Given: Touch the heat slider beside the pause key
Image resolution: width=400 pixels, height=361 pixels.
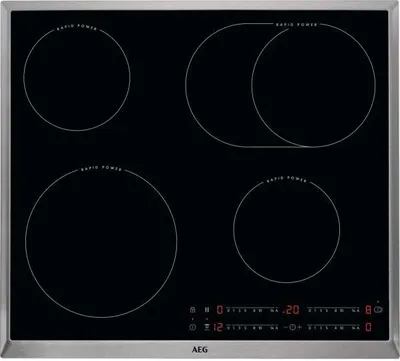Looking at the screenshot, I should [253, 310].
